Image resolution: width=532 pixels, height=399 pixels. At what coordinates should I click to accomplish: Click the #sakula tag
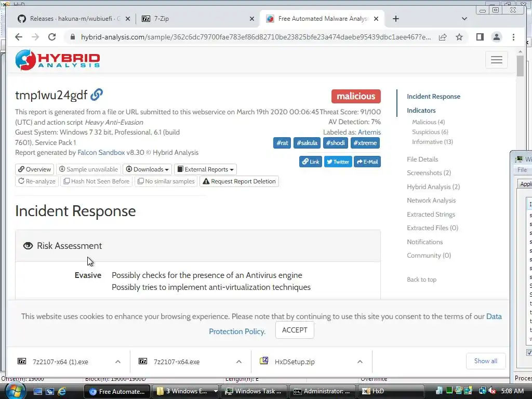coord(307,143)
